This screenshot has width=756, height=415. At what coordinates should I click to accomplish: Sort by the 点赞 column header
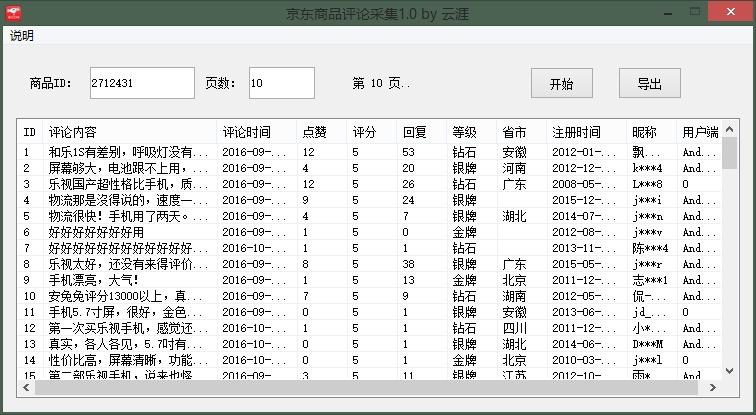coord(322,132)
